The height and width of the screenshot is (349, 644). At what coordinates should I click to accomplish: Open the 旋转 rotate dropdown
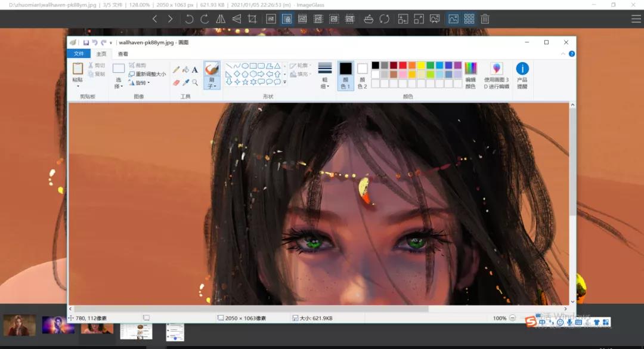[139, 82]
